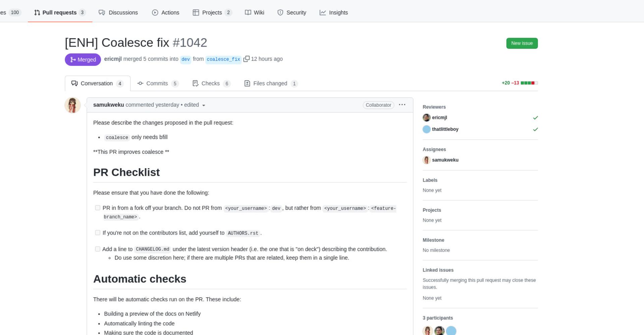Image resolution: width=644 pixels, height=335 pixels.
Task: Click the diffstat colored bar
Action: 529,83
